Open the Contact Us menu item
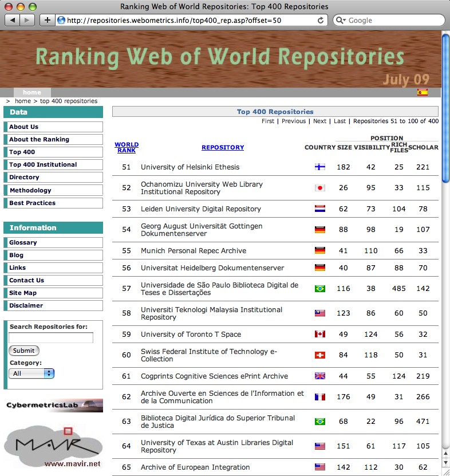 click(53, 281)
